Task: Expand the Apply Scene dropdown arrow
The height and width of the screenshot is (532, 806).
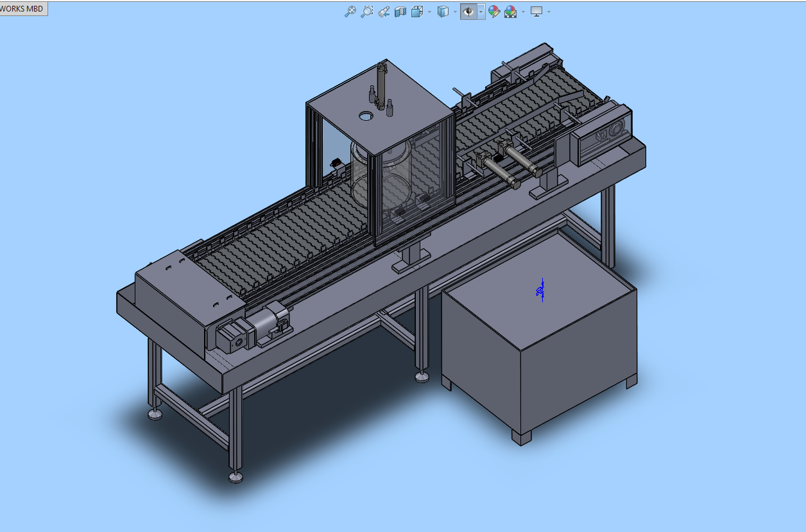Action: pyautogui.click(x=523, y=12)
